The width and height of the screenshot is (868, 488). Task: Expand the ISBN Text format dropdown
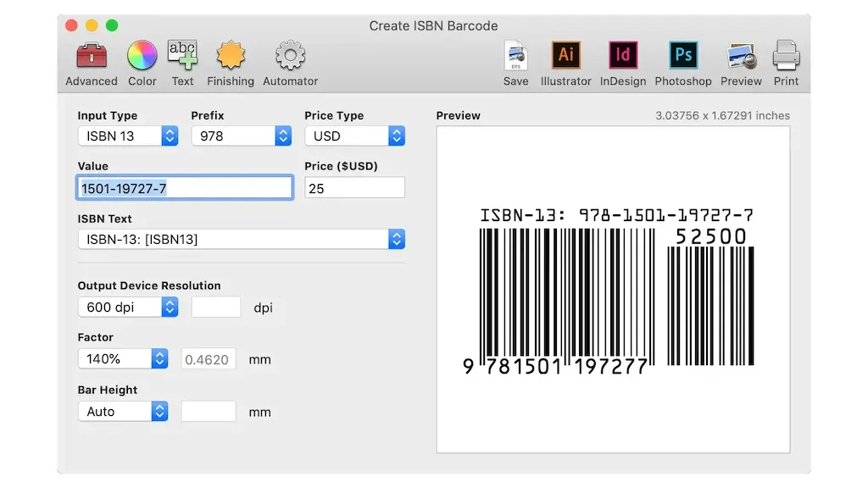[242, 239]
